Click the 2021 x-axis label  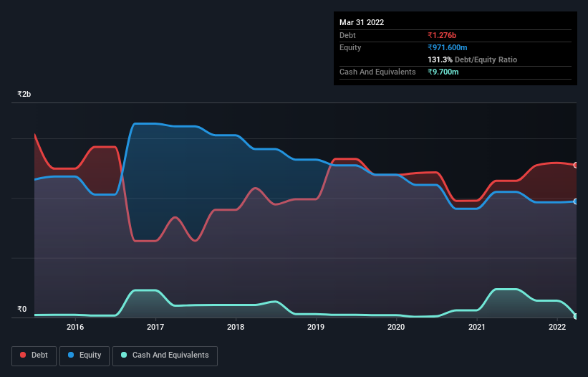pos(476,327)
